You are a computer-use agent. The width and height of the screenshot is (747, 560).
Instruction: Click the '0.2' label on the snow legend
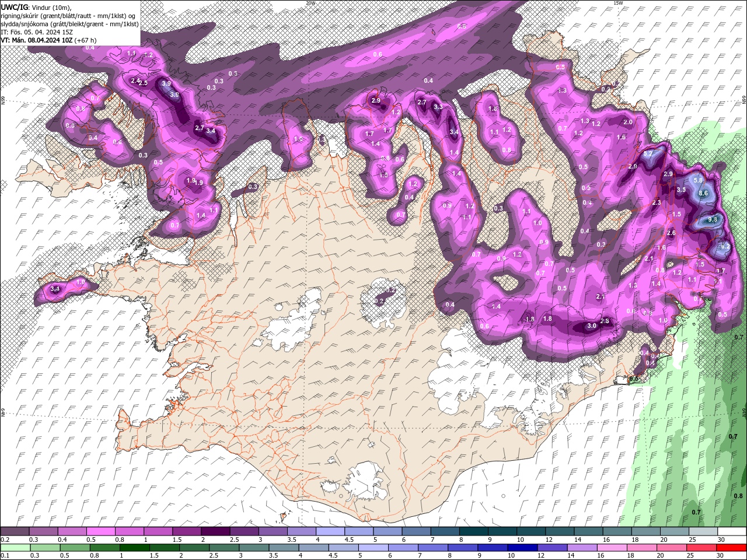click(x=5, y=540)
